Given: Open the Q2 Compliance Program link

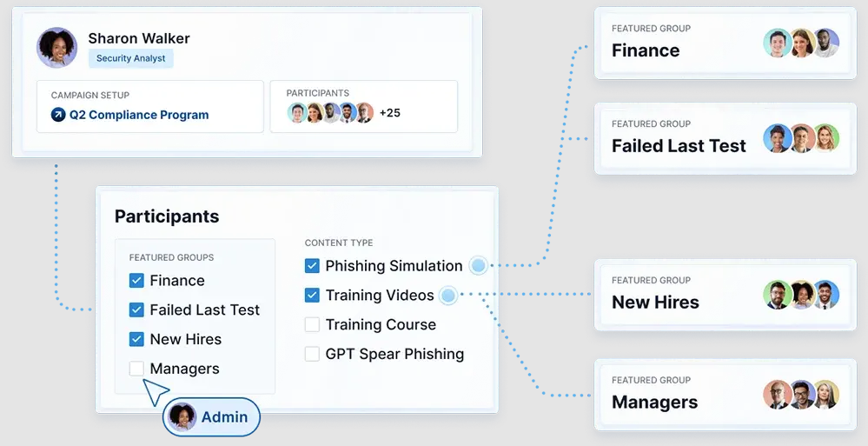Looking at the screenshot, I should click(139, 115).
